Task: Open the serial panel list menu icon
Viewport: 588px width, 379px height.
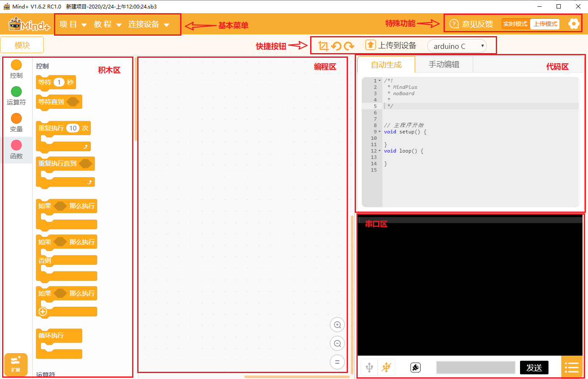Action: pos(572,368)
